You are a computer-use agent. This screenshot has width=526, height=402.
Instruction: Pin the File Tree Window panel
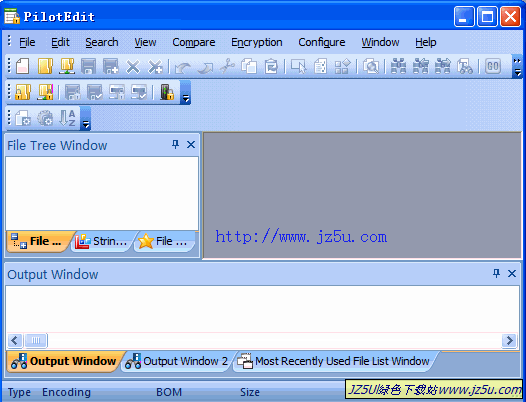[175, 145]
